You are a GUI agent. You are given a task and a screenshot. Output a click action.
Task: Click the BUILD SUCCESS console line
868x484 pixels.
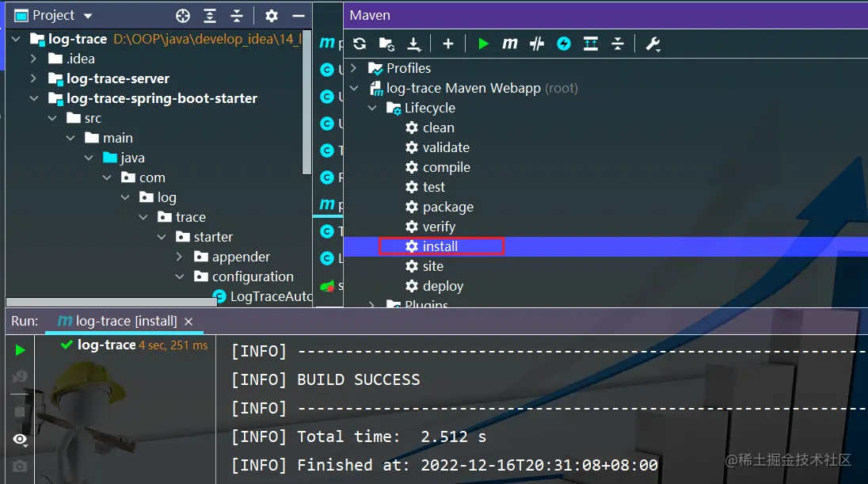(325, 380)
